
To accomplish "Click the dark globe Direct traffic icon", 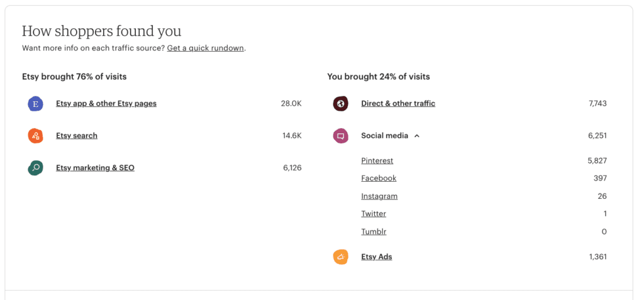I will click(340, 104).
